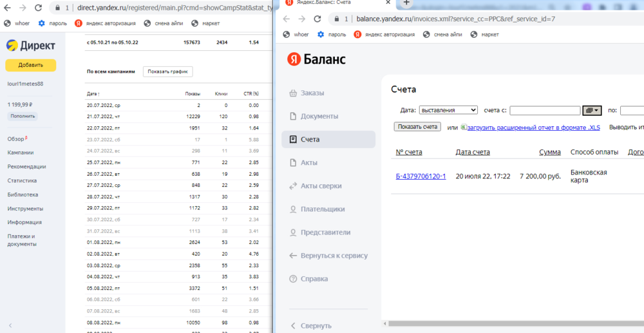Image resolution: width=644 pixels, height=333 pixels.
Task: Open the calendar picker for счета с
Action: [x=592, y=110]
